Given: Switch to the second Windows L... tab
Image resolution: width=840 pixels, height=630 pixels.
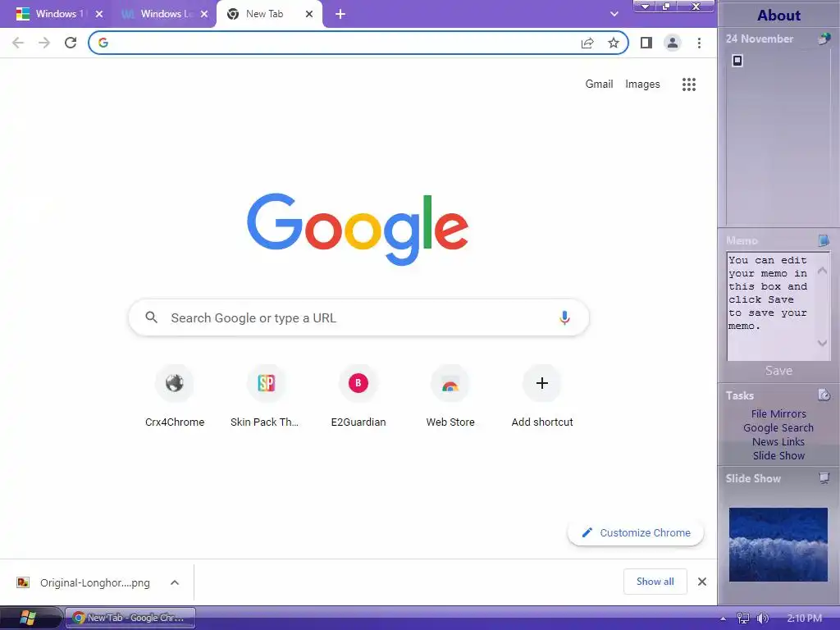Looking at the screenshot, I should pyautogui.click(x=164, y=15).
